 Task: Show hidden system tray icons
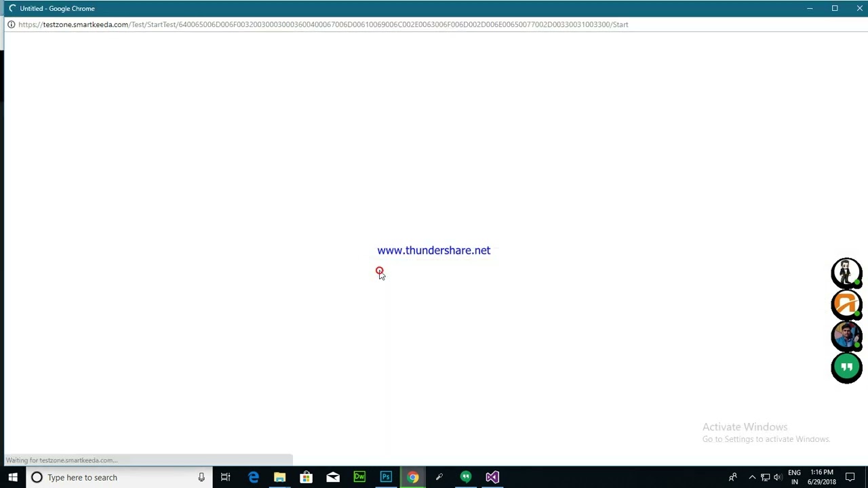tap(752, 477)
